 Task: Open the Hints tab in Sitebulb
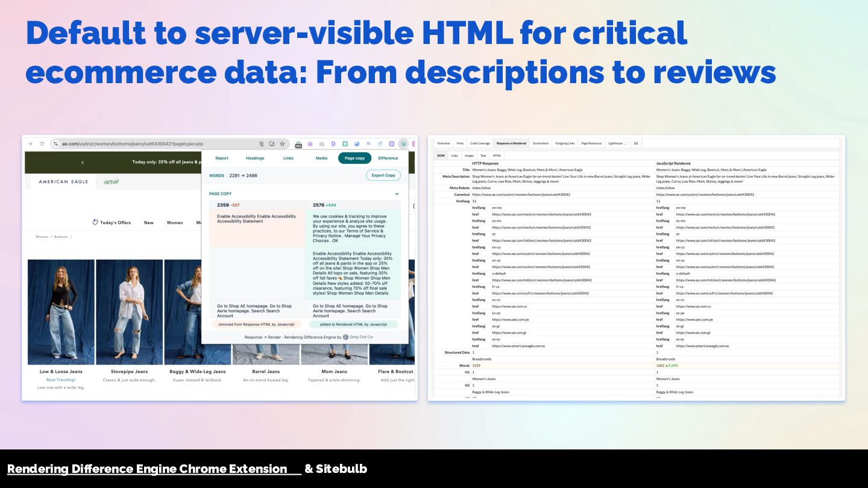[x=460, y=143]
